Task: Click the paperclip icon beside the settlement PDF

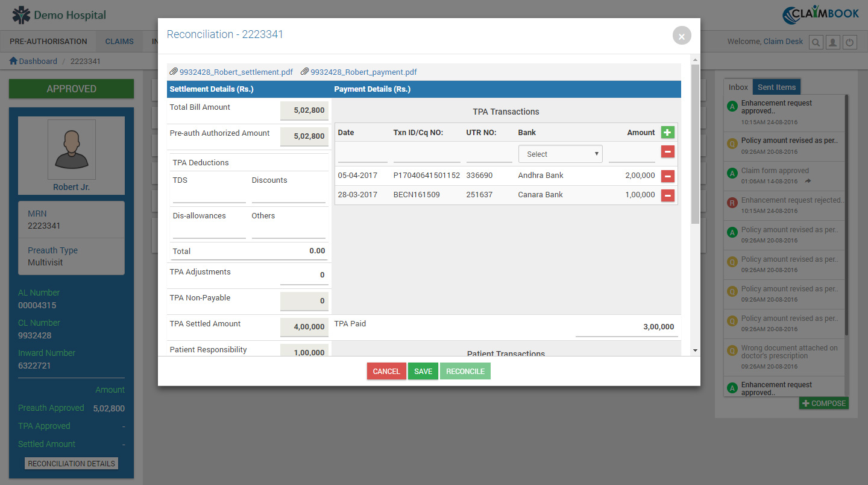Action: [174, 71]
